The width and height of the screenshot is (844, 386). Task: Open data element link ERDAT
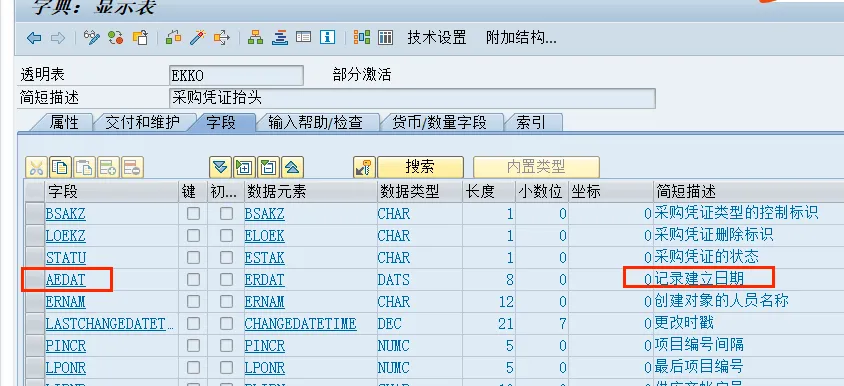point(264,280)
